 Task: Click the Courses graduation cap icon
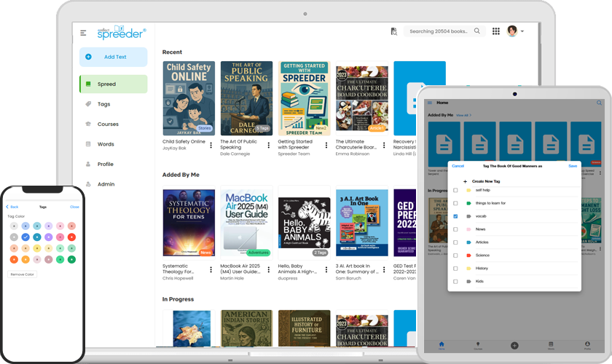point(88,124)
